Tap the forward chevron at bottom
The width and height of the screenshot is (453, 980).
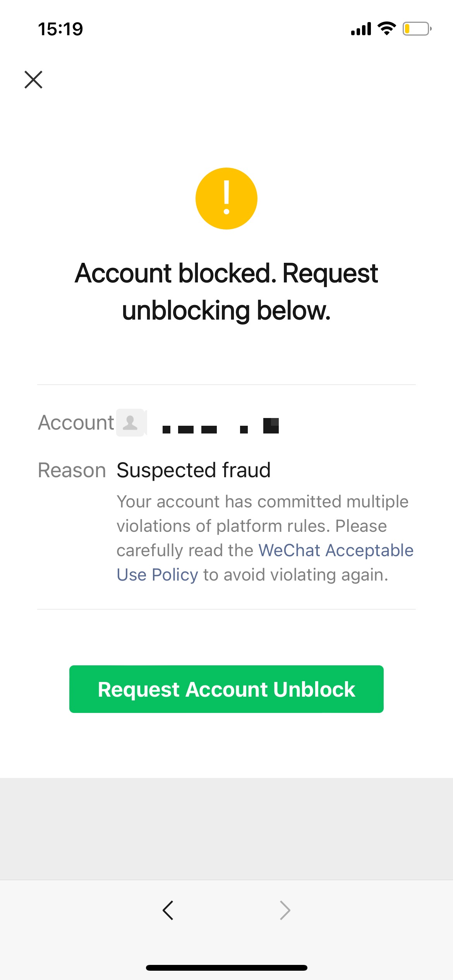tap(285, 910)
